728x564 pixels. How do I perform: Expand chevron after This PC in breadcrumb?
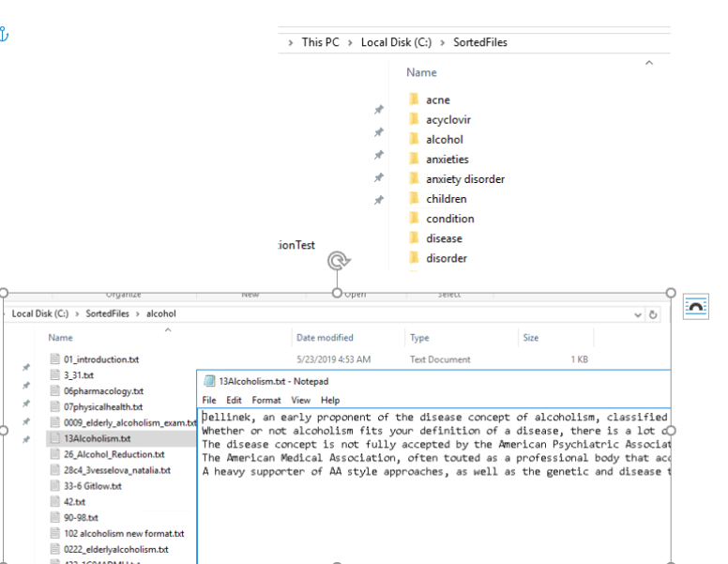350,43
